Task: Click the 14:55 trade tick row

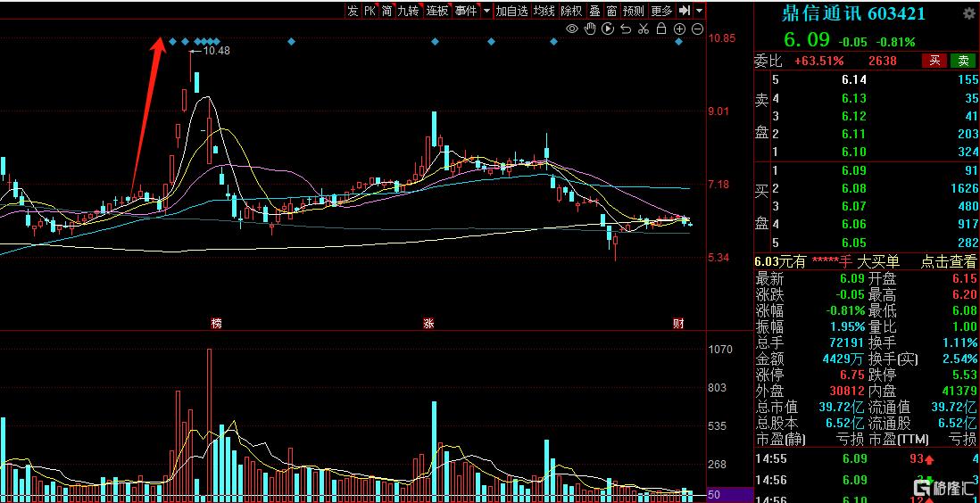Action: [867, 460]
